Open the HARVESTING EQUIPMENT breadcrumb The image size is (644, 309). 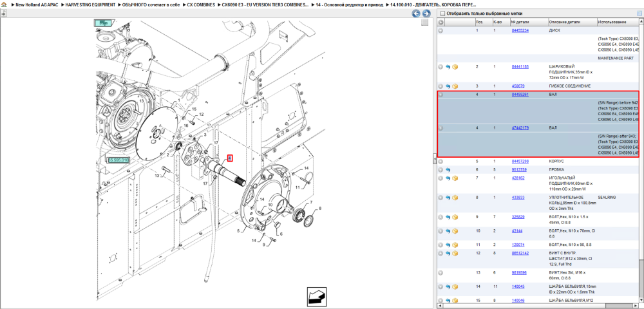[91, 4]
